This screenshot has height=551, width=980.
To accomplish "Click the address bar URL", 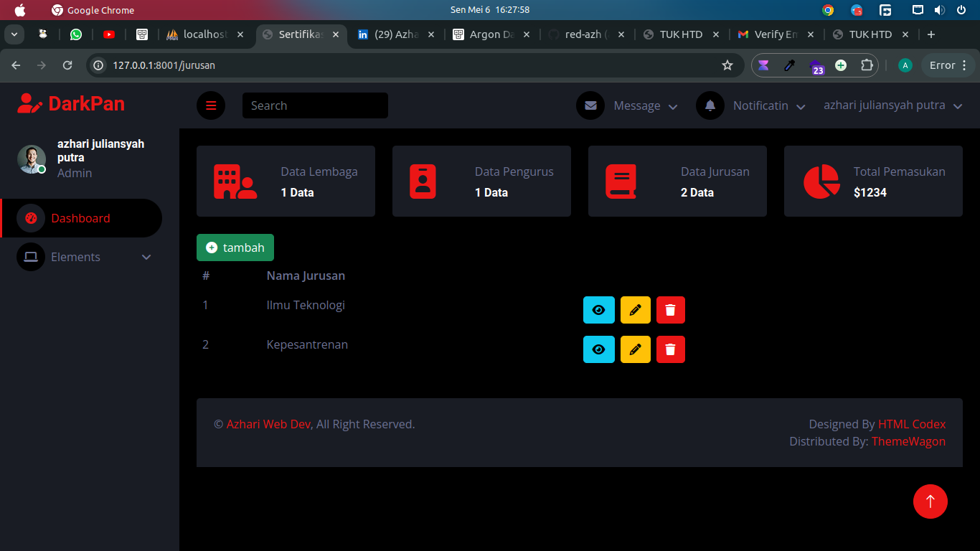I will click(164, 65).
